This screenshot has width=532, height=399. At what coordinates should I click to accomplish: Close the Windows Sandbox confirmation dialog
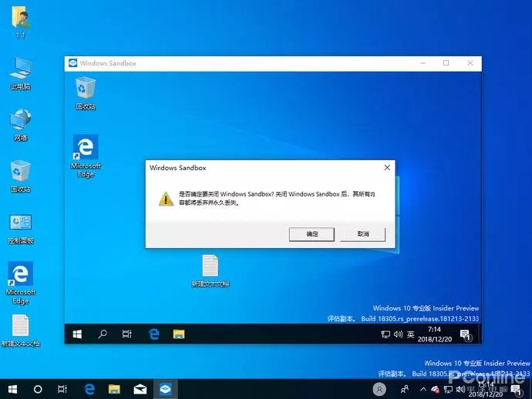[387, 167]
